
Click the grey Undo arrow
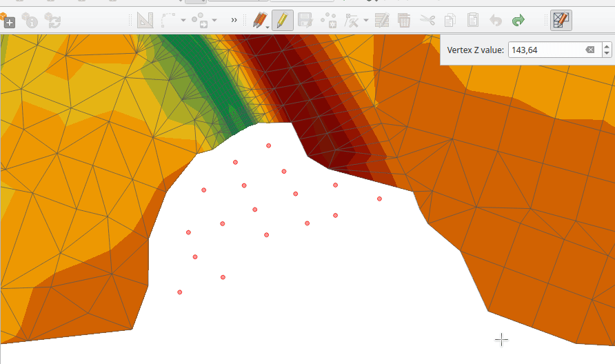[x=495, y=21]
